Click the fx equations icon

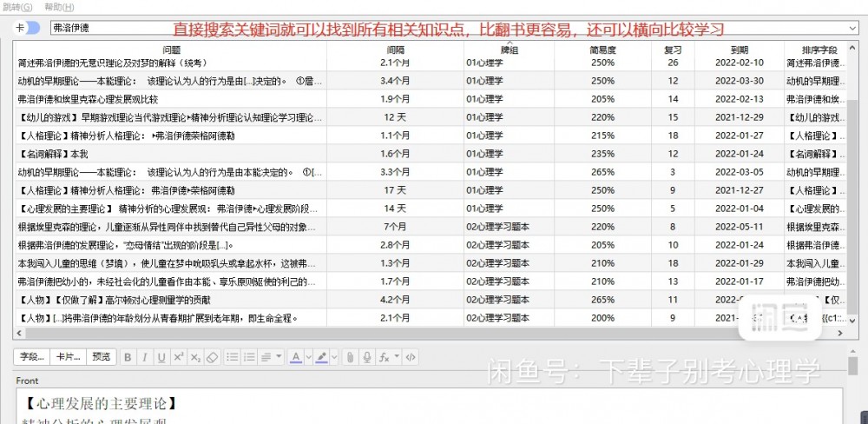click(x=384, y=357)
